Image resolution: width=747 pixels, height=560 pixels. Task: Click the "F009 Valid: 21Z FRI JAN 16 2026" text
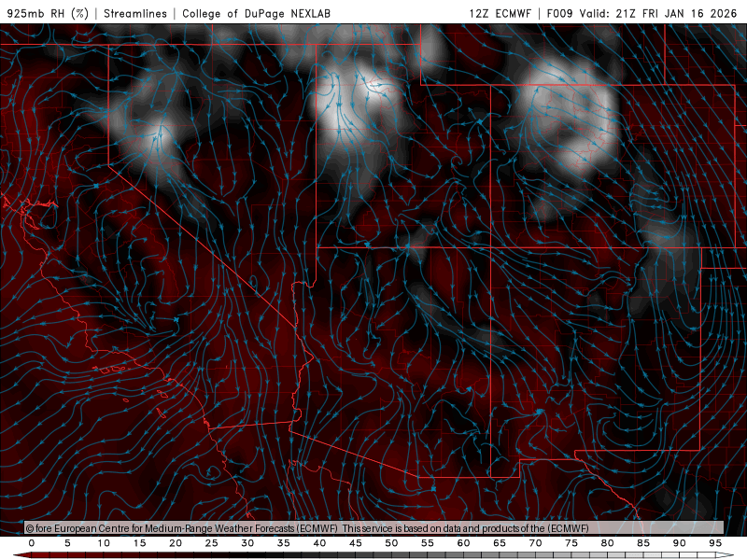(x=641, y=13)
